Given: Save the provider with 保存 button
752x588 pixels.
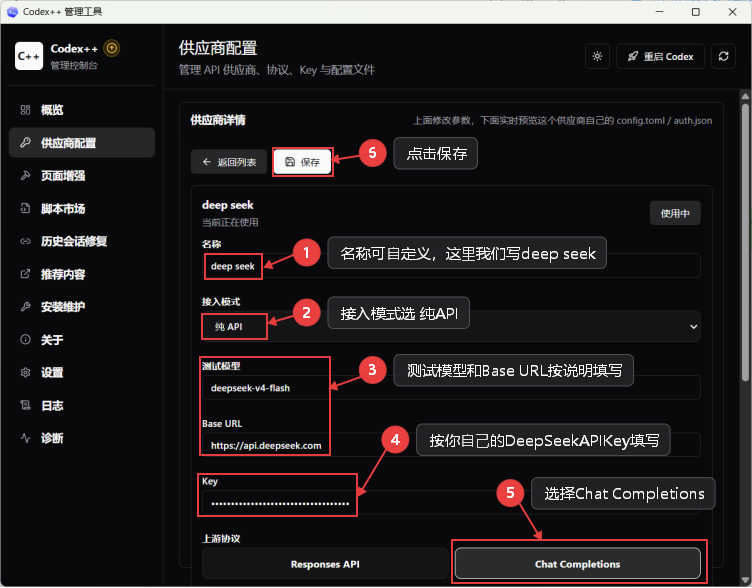Looking at the screenshot, I should [x=303, y=162].
